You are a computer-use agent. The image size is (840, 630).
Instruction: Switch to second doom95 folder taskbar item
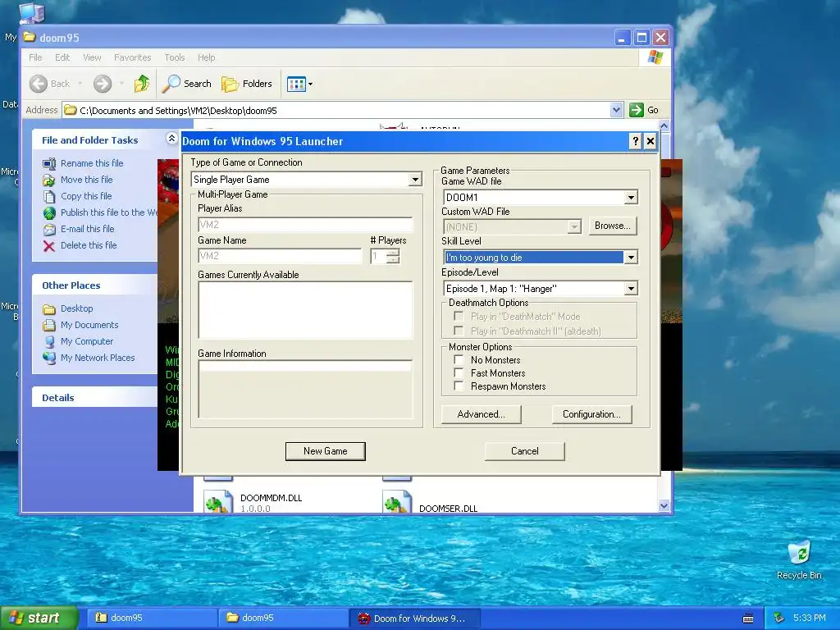[x=283, y=618]
